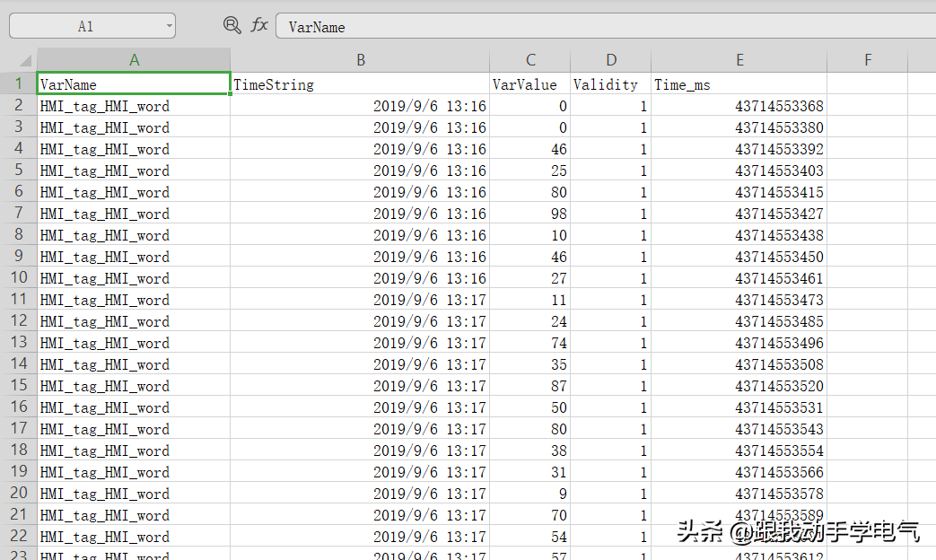Click inside the formula bar showing VarName
The width and height of the screenshot is (936, 560).
601,27
